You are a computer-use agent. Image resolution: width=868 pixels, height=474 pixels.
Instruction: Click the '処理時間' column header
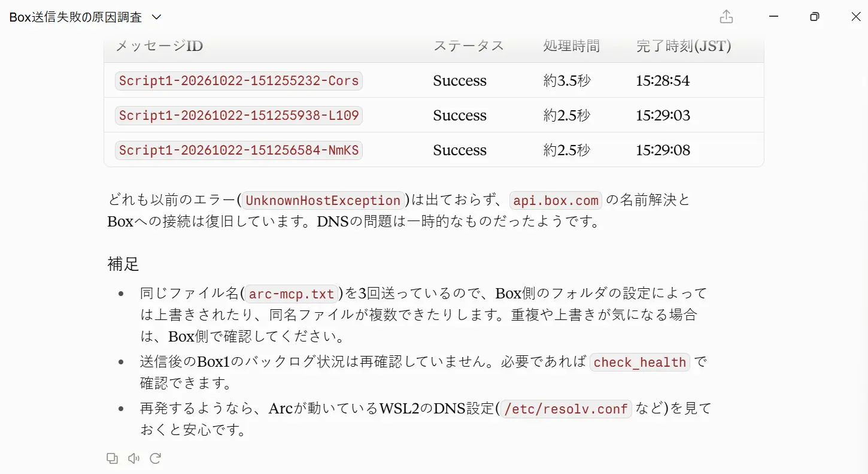tap(571, 46)
